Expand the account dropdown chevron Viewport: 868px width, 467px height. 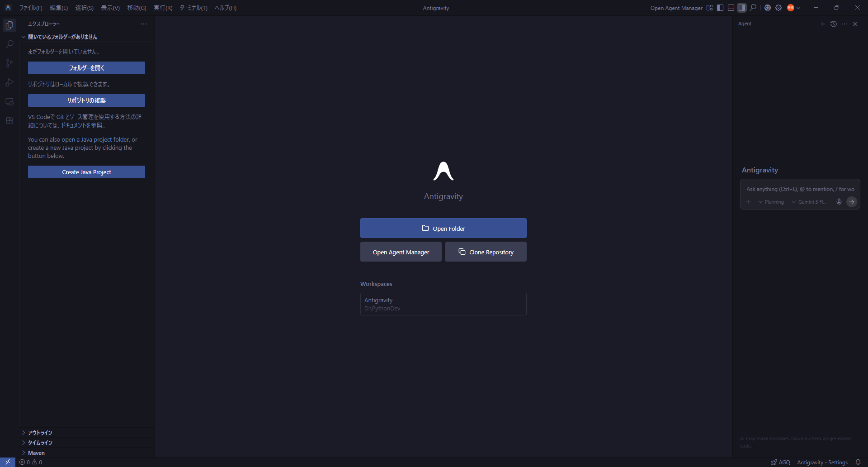(x=798, y=8)
